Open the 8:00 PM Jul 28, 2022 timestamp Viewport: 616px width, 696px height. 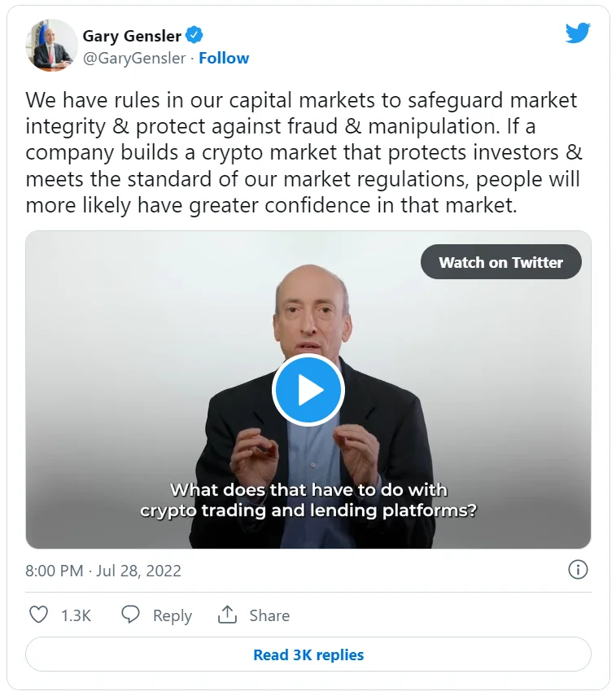[x=103, y=571]
